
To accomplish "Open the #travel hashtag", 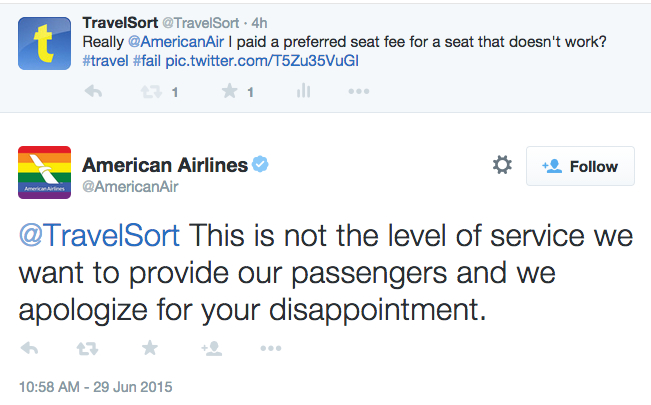I will click(x=105, y=61).
